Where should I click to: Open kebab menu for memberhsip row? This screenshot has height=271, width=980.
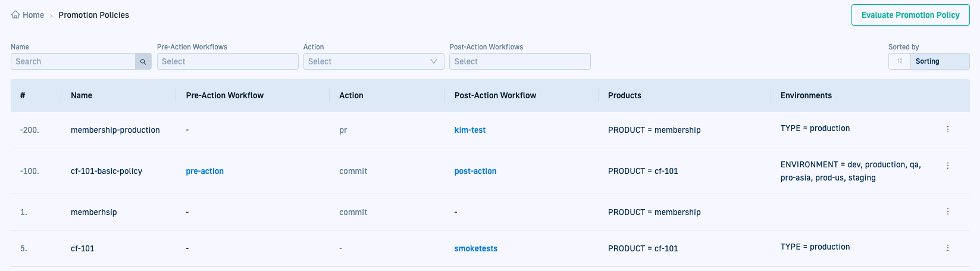[948, 211]
